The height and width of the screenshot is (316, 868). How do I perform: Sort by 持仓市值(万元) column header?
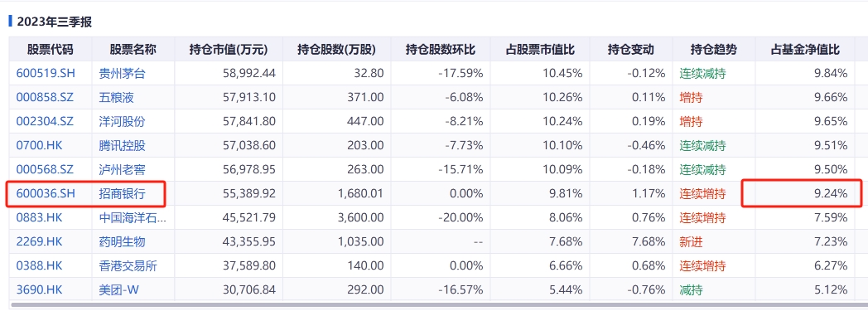pos(229,49)
